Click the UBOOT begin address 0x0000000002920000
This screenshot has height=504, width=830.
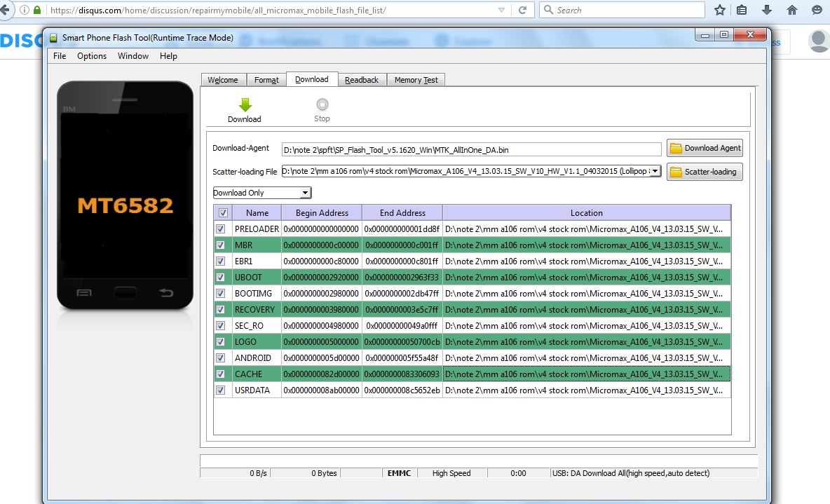[322, 278]
